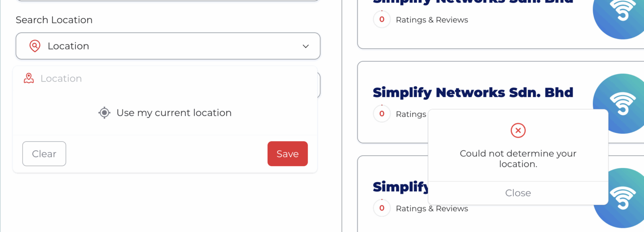
Task: Click the crosshair icon for current location
Action: 104,113
